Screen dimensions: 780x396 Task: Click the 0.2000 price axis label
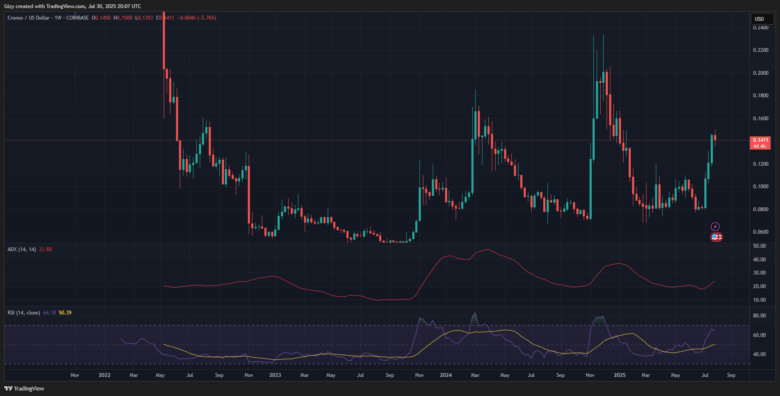pos(762,73)
